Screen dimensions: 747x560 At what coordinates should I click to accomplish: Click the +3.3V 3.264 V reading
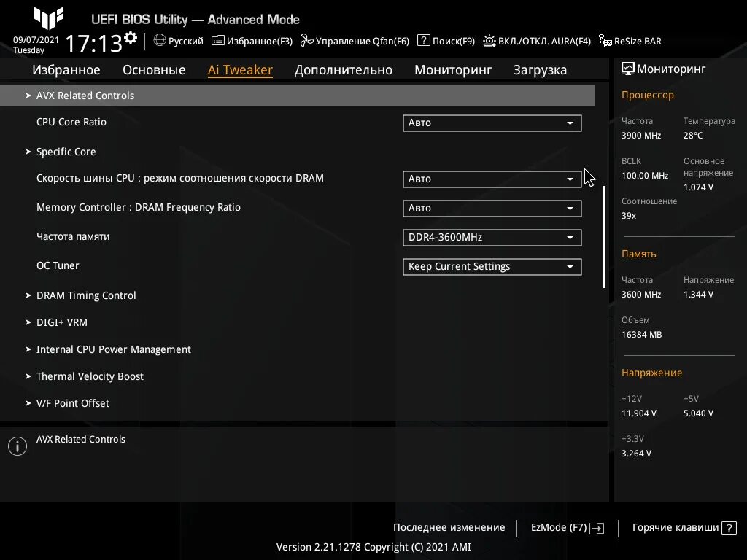[636, 454]
